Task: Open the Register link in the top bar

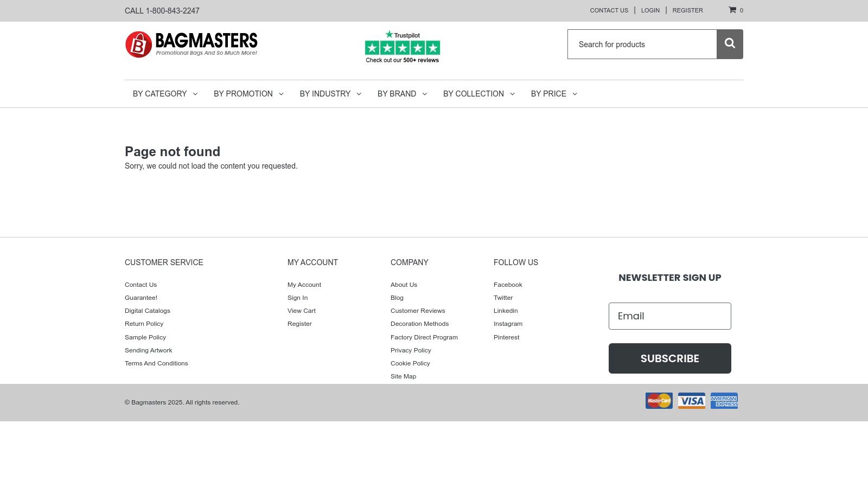Action: click(687, 10)
